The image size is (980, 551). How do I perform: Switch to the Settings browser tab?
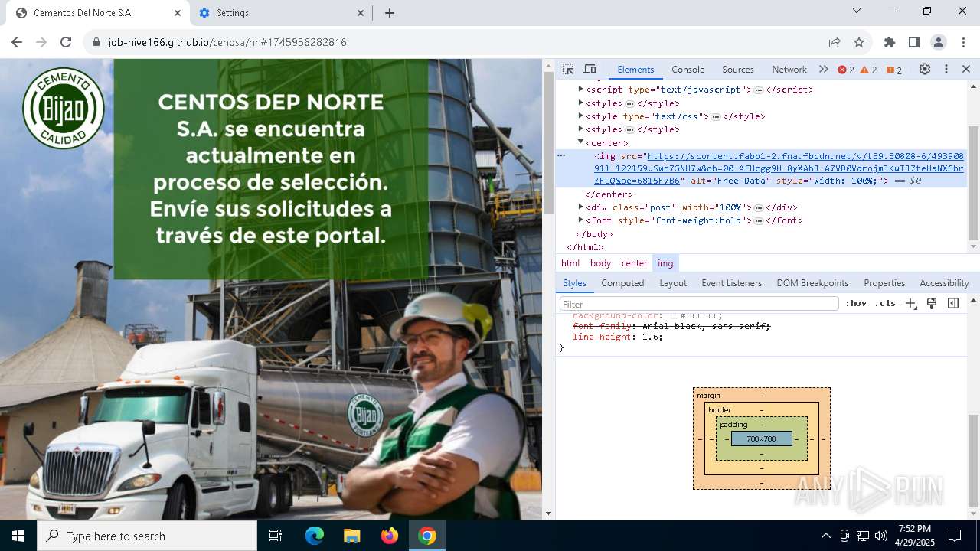point(279,13)
